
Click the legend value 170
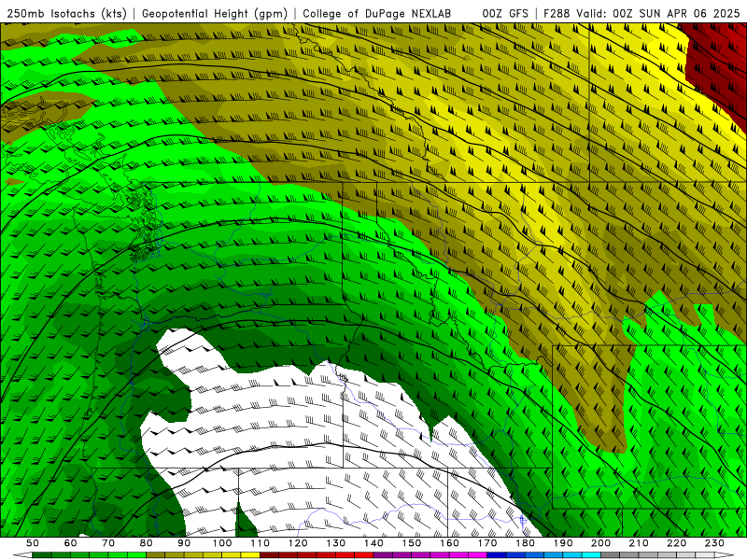tap(487, 543)
